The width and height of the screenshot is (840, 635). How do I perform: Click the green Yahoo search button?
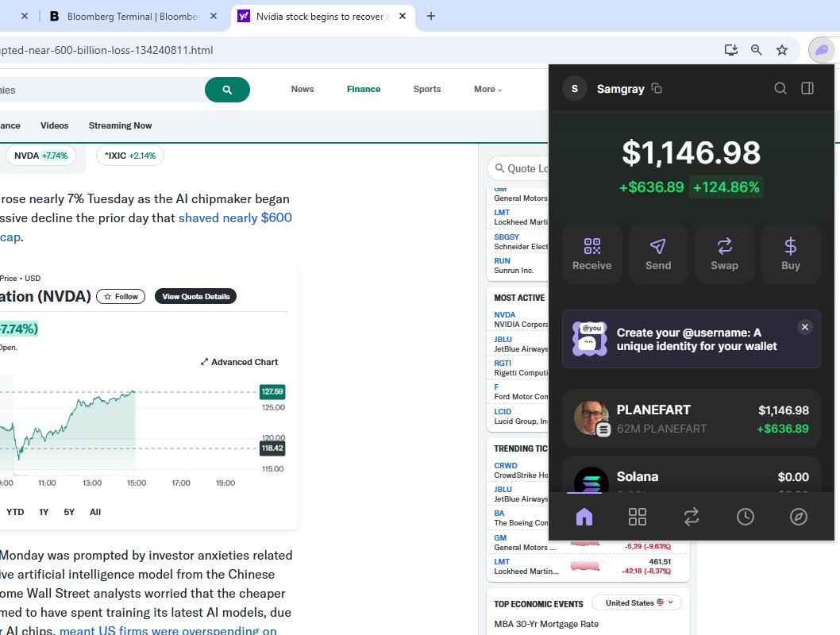click(x=227, y=90)
